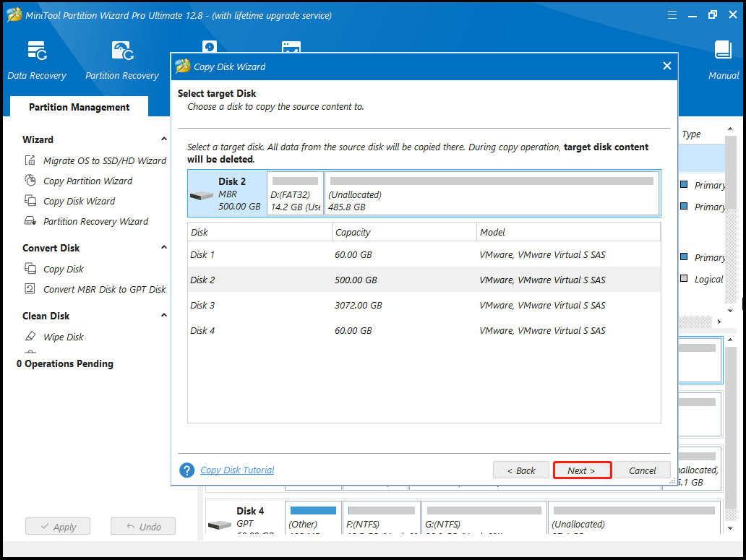Click partition list scrollbar down arrow
746x560 pixels.
pos(730,311)
